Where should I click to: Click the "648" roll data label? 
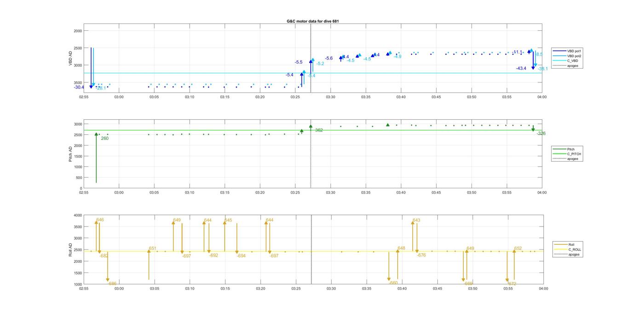(x=402, y=248)
